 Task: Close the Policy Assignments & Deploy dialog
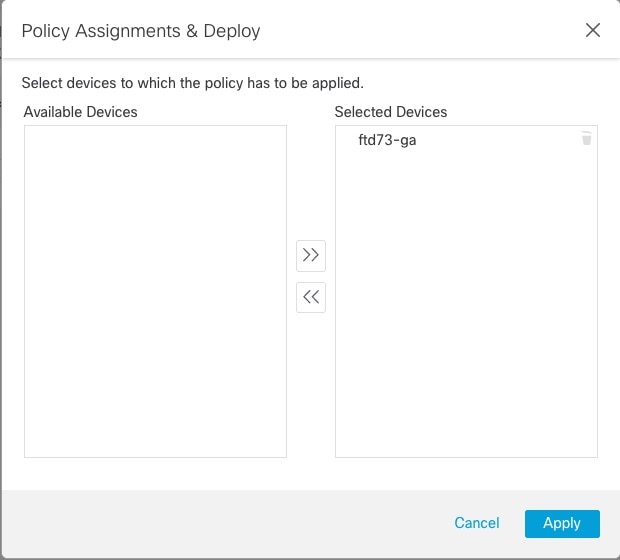[x=593, y=30]
